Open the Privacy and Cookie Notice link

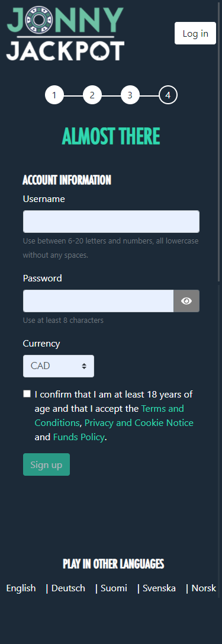(139, 422)
